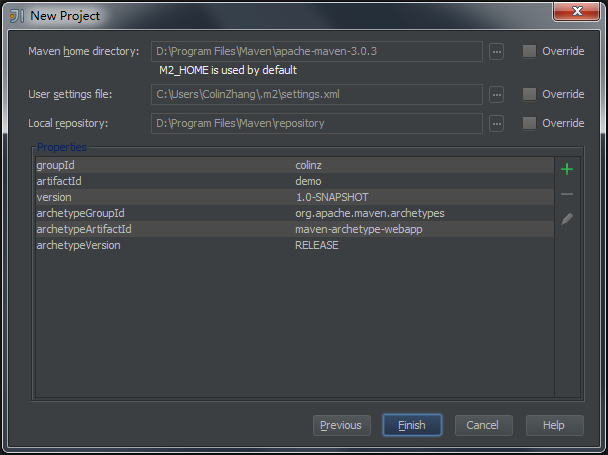Go back with the Previous button
Screen dimensions: 608x455
tap(341, 425)
